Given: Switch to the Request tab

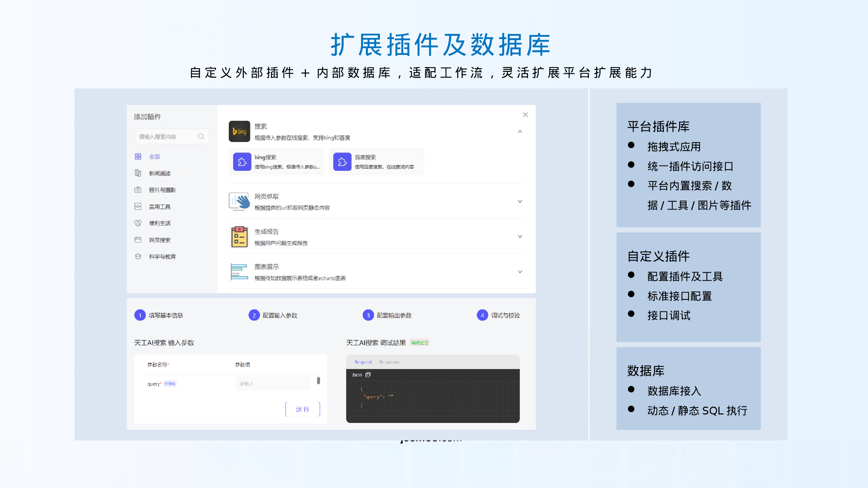Looking at the screenshot, I should (x=363, y=362).
